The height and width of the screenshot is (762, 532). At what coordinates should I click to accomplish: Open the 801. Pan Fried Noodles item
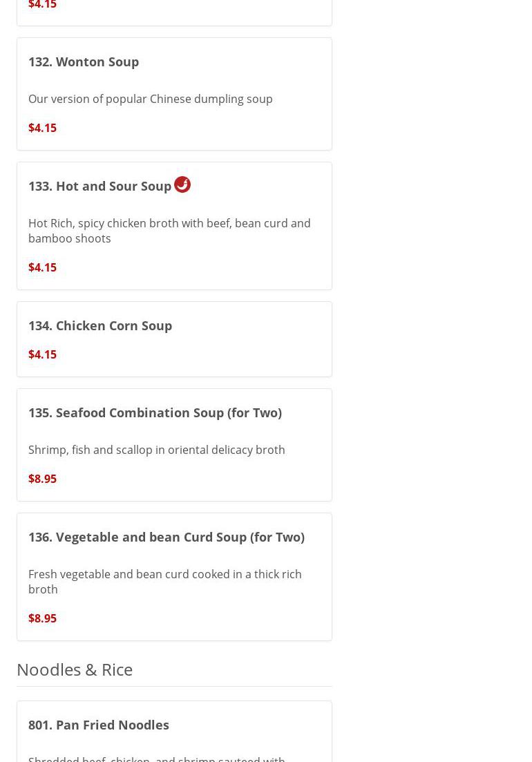point(99,725)
